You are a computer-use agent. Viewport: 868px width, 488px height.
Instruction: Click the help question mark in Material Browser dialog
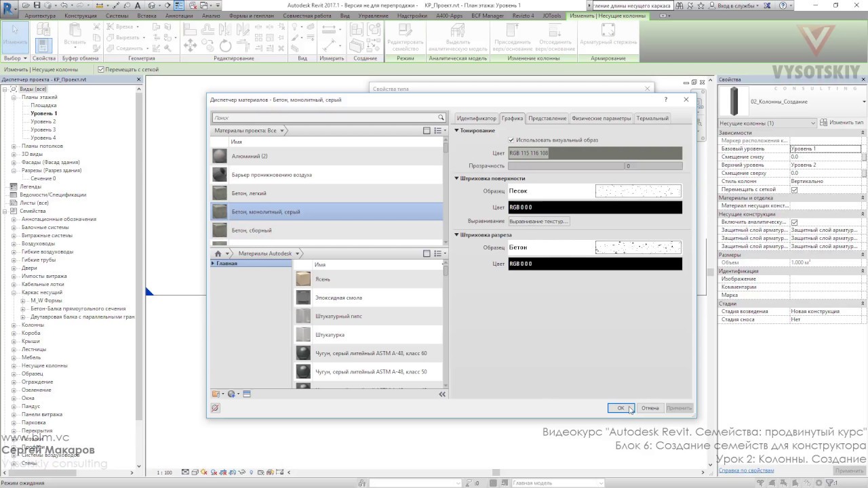(x=666, y=100)
